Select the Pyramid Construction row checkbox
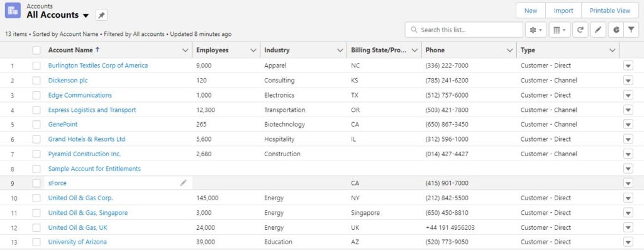The width and height of the screenshot is (644, 250). pos(36,154)
